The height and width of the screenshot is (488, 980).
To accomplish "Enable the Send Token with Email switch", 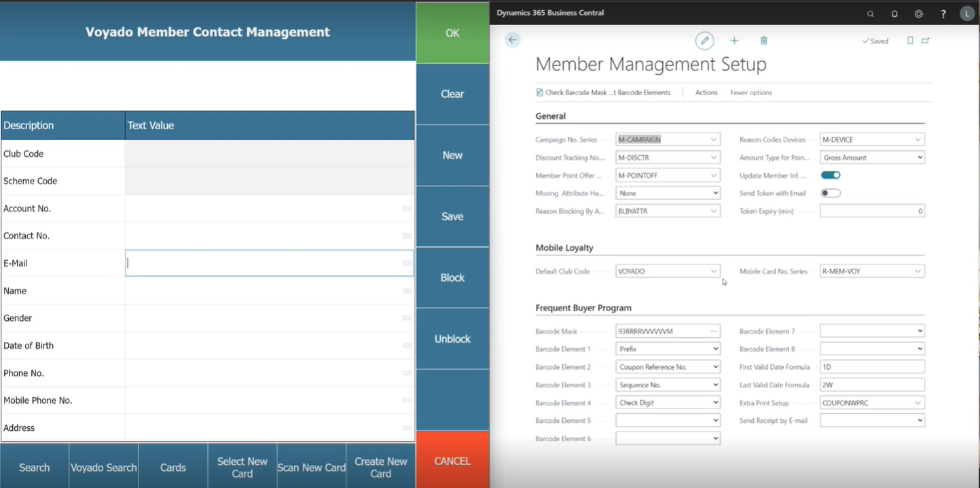I will 831,193.
